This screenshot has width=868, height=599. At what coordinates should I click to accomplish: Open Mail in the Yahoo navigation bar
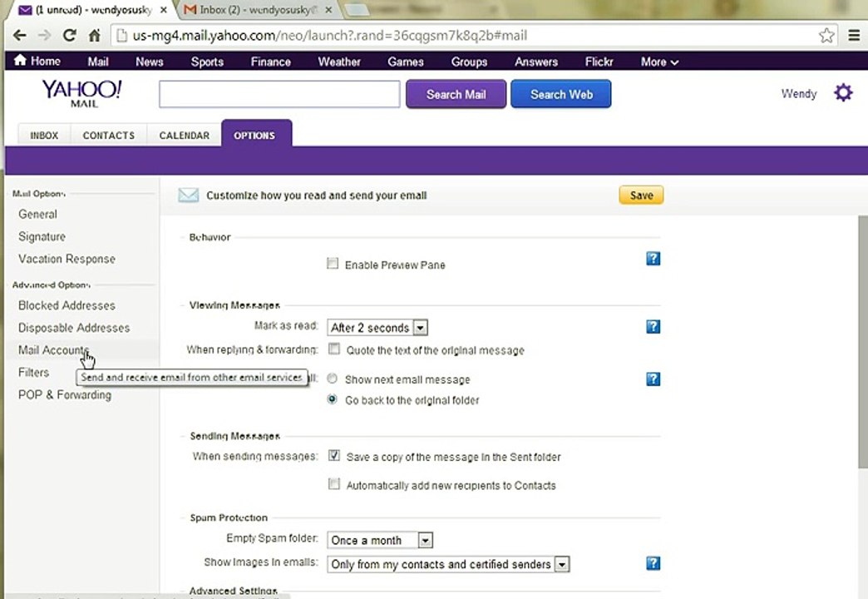click(x=98, y=62)
